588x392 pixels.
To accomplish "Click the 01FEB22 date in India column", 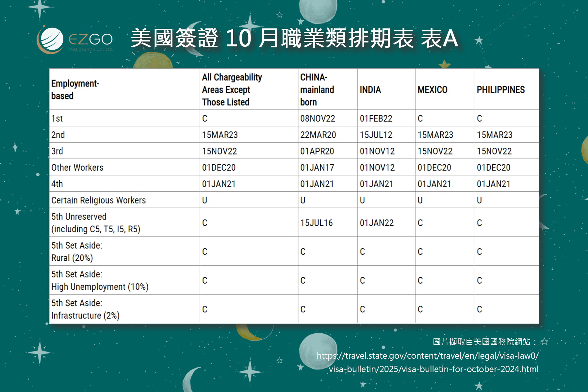I will pos(376,118).
